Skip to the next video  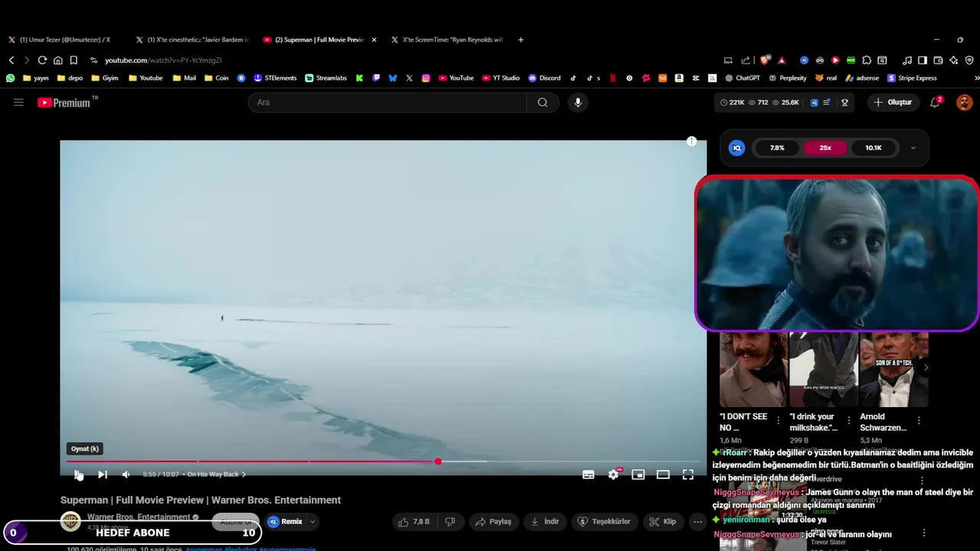pos(103,474)
